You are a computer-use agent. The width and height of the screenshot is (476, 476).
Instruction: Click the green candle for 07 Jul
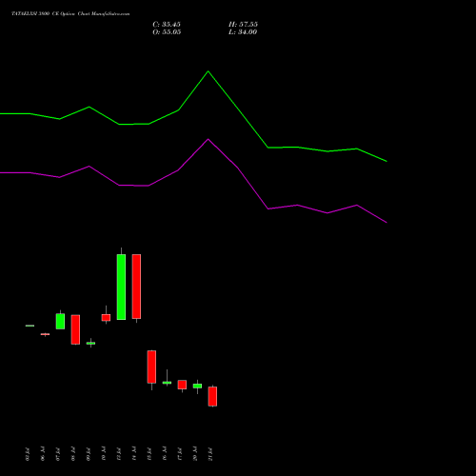tap(60, 321)
